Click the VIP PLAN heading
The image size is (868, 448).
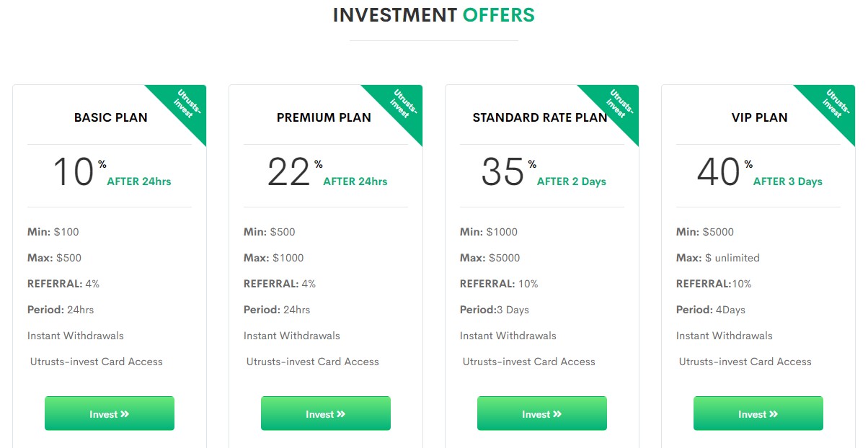(759, 117)
